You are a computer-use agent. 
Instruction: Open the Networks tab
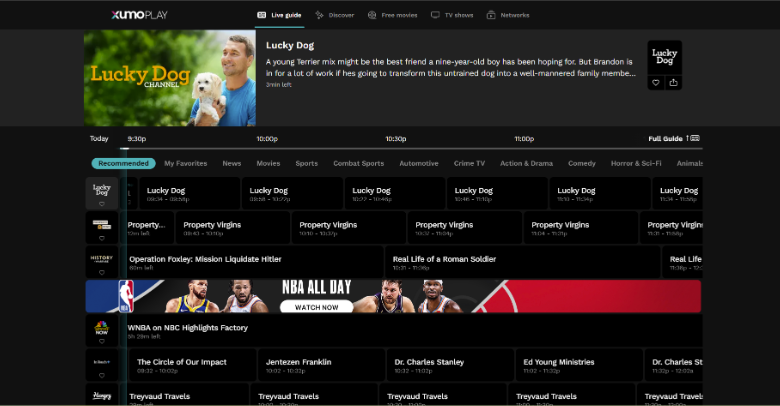pos(508,15)
